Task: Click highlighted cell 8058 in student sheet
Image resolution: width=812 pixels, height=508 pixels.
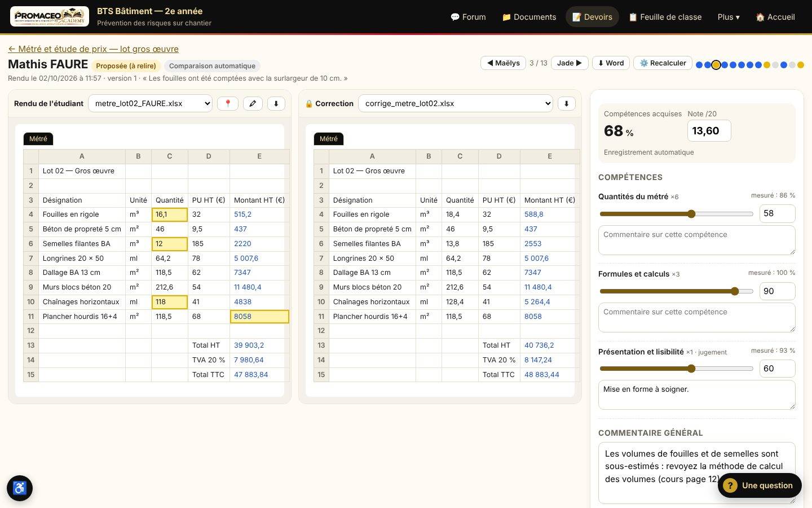Action: [x=259, y=317]
